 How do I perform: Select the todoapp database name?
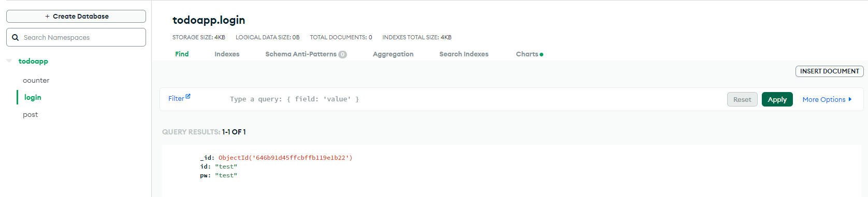[x=33, y=61]
